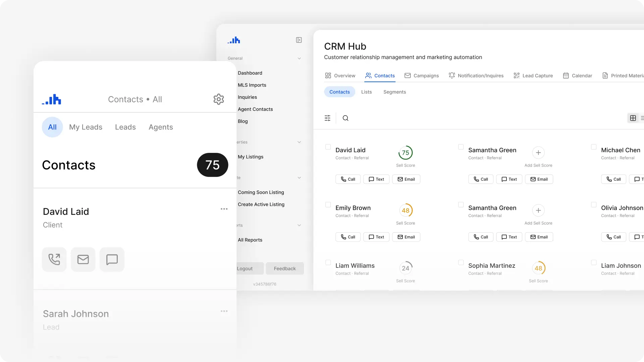Tick the checkbox beside Michael Chen
This screenshot has width=644, height=362.
[593, 147]
